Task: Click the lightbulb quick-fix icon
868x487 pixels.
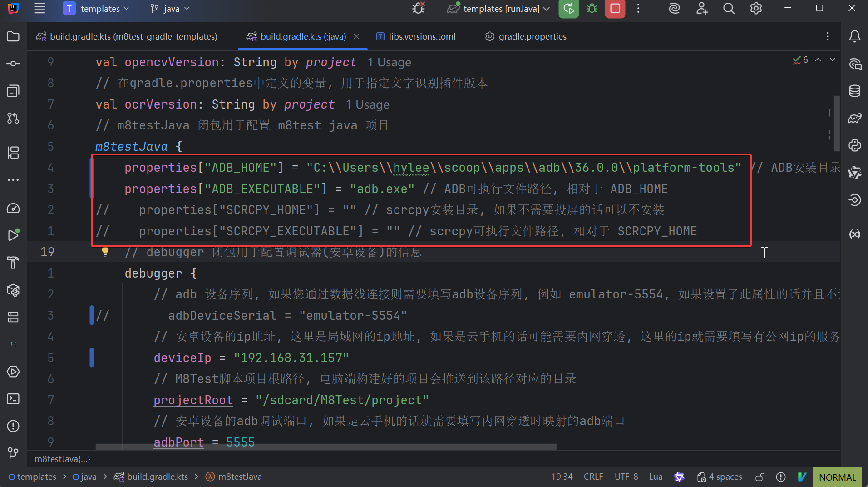Action: pos(105,252)
